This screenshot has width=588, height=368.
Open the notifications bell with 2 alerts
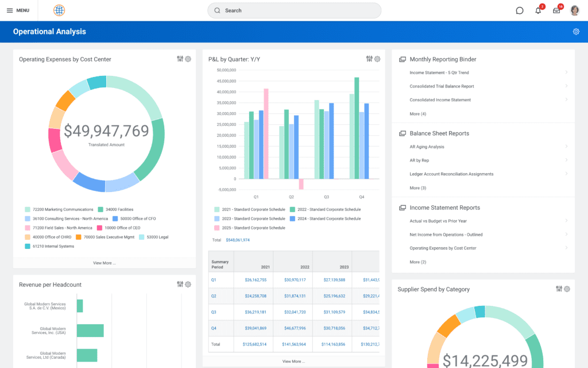[x=538, y=10]
